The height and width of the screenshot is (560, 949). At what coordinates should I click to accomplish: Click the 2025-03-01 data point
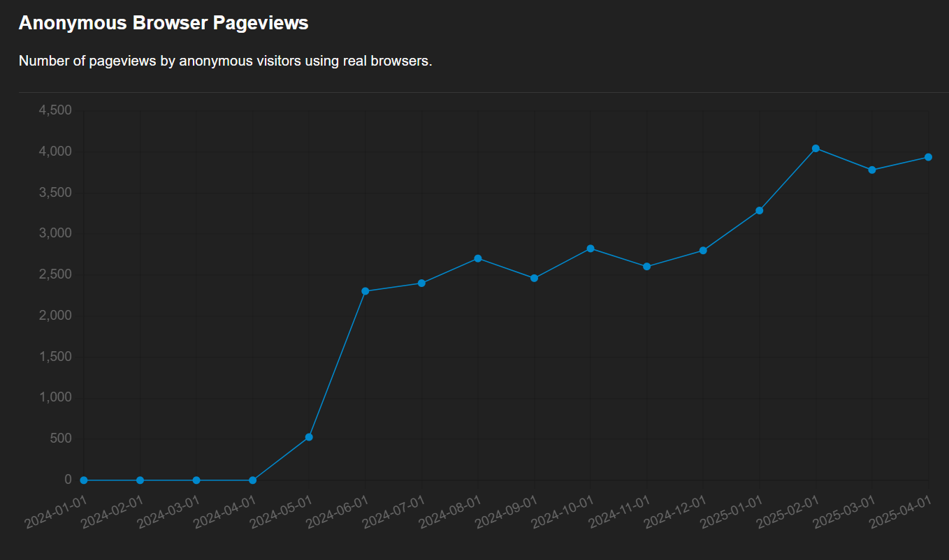(872, 170)
